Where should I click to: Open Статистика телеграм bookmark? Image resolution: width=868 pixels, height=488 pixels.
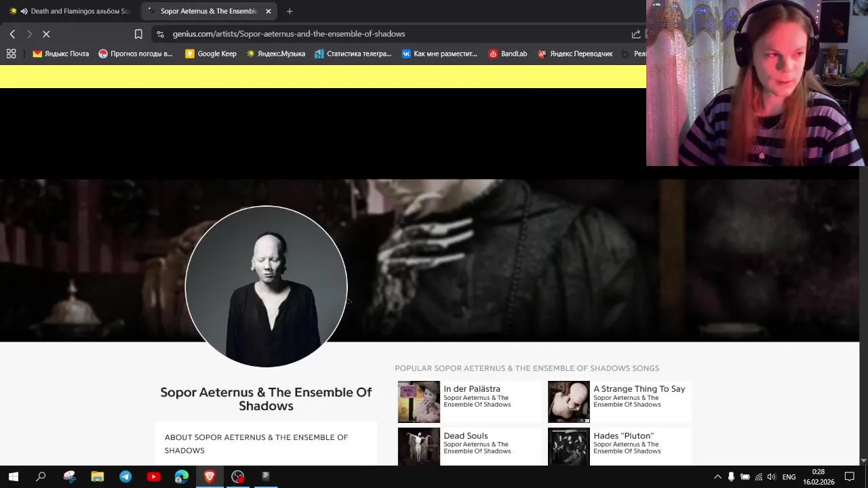tap(353, 54)
